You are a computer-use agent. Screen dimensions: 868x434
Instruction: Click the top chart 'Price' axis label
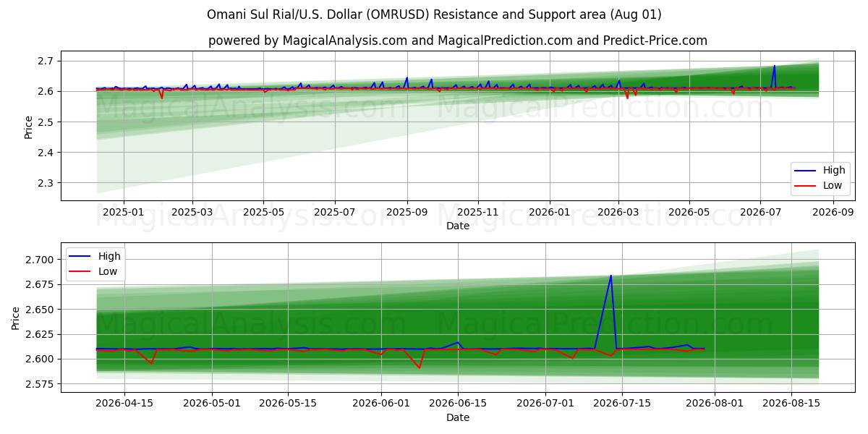(29, 125)
